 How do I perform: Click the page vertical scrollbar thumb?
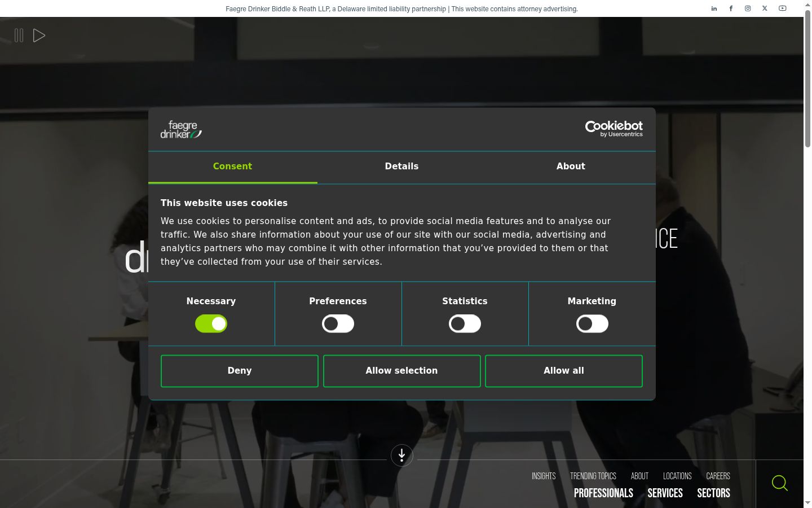point(807,79)
